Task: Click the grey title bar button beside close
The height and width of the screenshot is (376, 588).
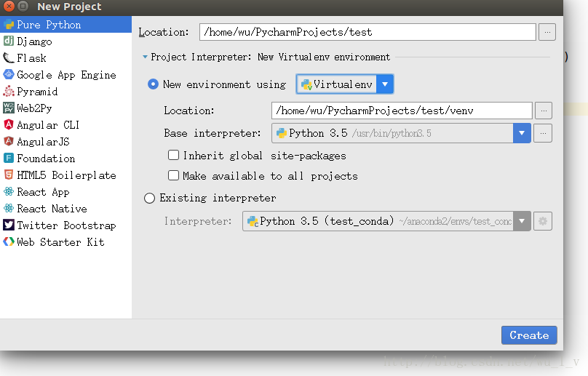Action: point(23,6)
